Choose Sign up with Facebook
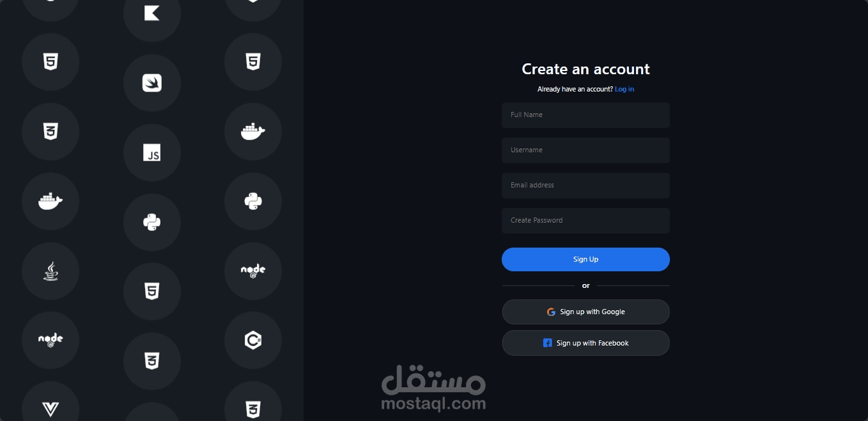868x421 pixels. 585,343
